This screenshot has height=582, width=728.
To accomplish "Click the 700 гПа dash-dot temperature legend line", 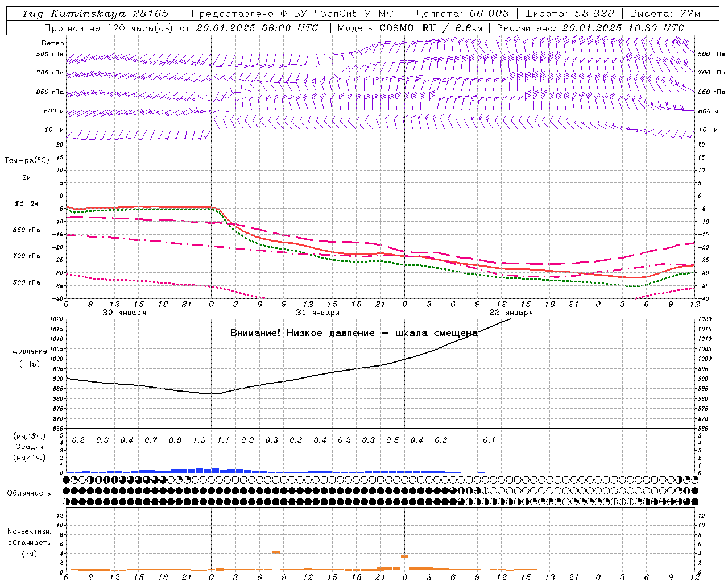I will point(25,263).
